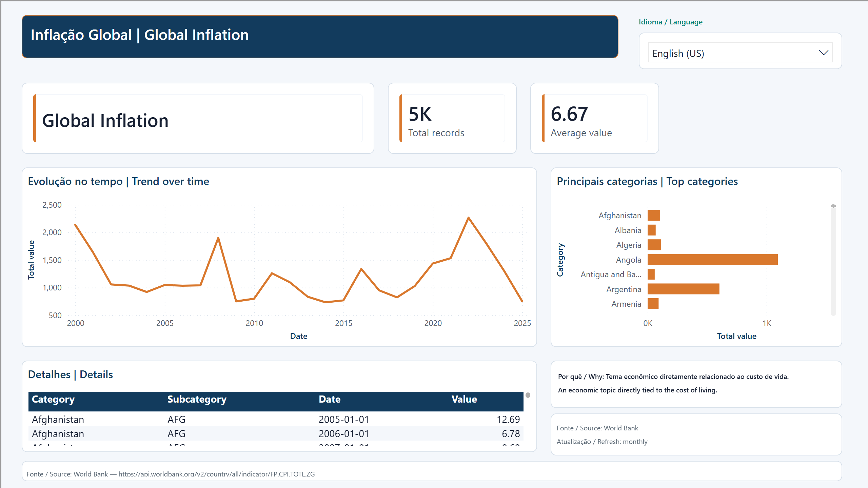The image size is (868, 488).
Task: Click the Armenia bar in the chart
Action: [x=653, y=304]
